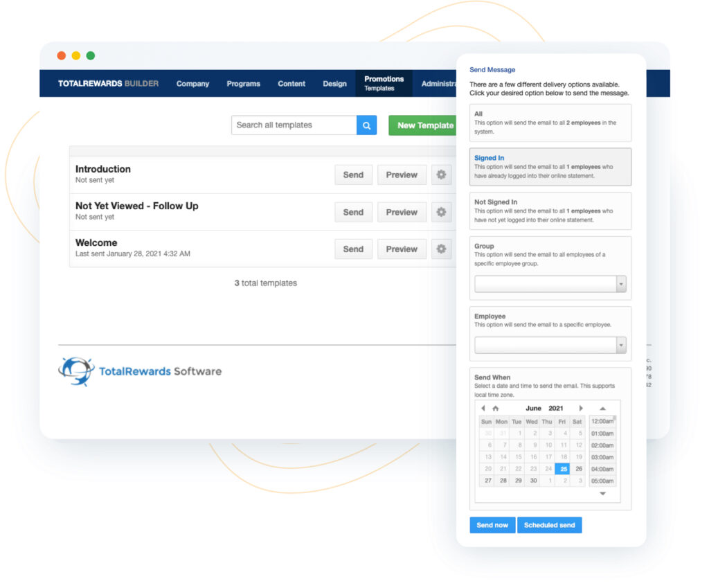The height and width of the screenshot is (588, 709).
Task: Open settings gear for the Welcome template
Action: click(x=441, y=249)
